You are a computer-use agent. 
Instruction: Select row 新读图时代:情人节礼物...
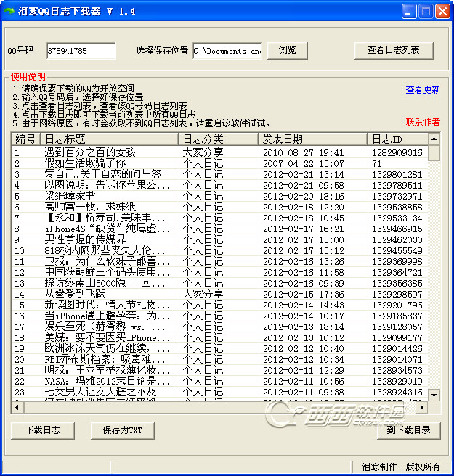point(219,305)
